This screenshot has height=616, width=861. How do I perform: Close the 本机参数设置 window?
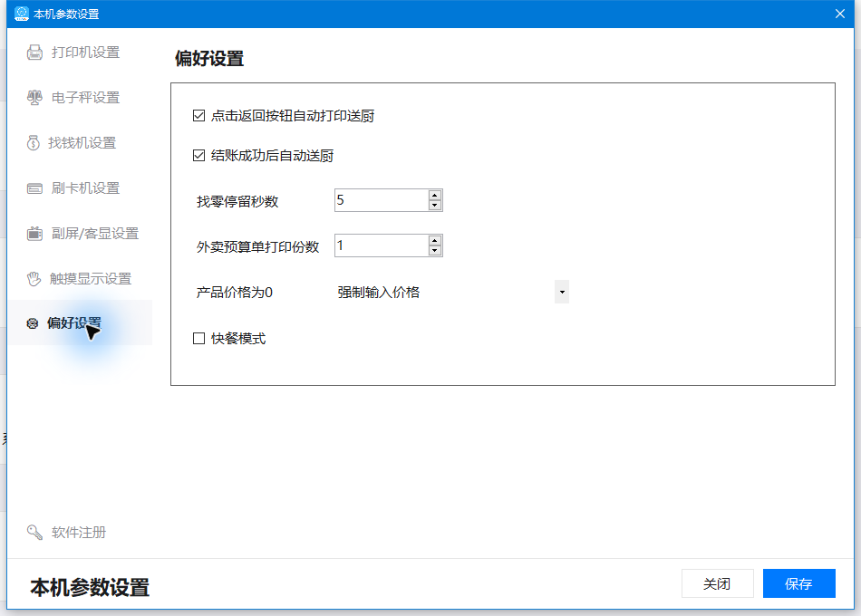[x=840, y=14]
